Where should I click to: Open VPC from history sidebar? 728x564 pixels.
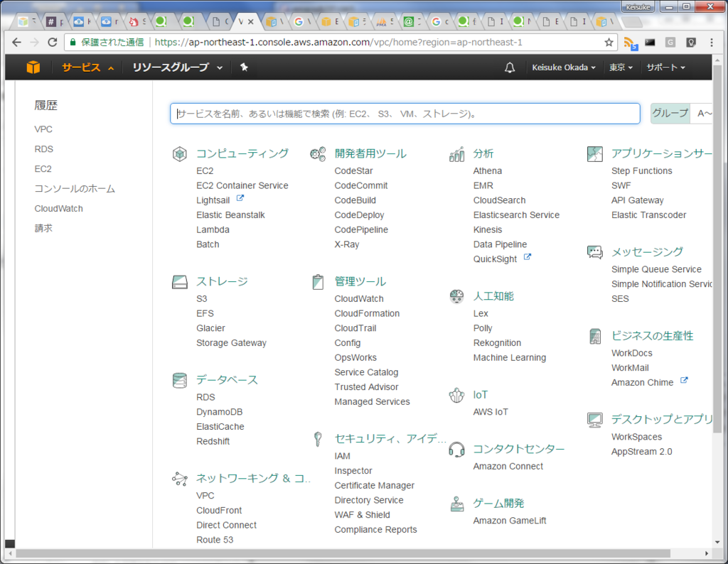pos(43,129)
